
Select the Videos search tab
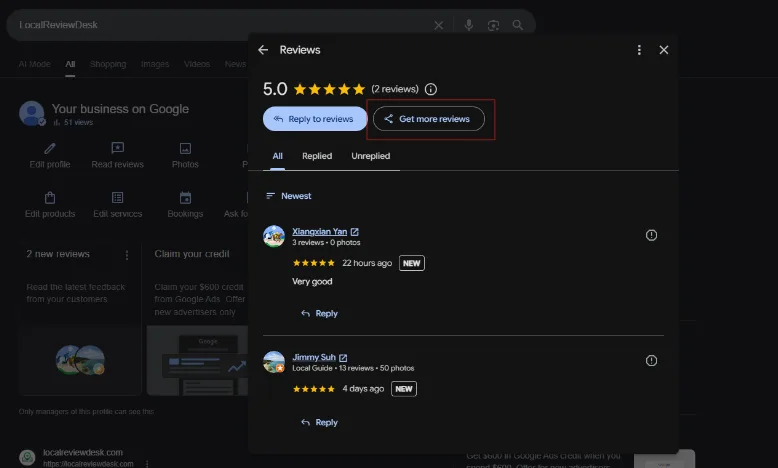click(x=196, y=64)
